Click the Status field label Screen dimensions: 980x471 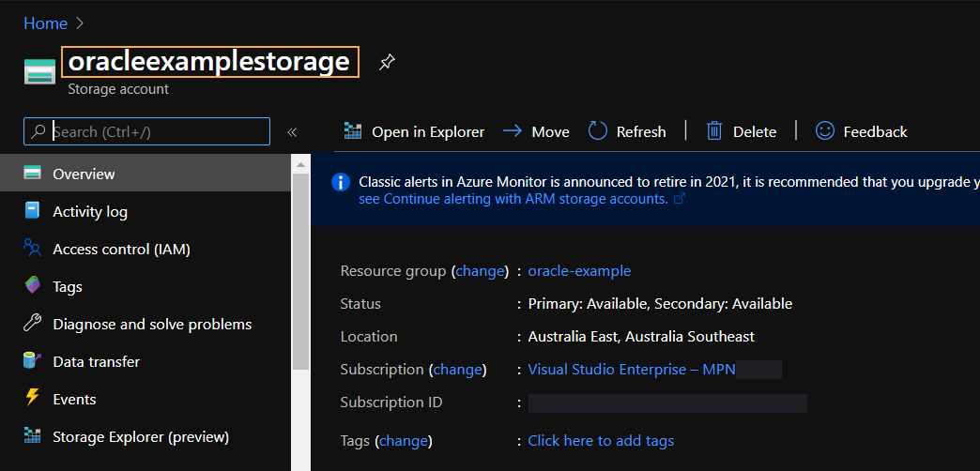(360, 304)
